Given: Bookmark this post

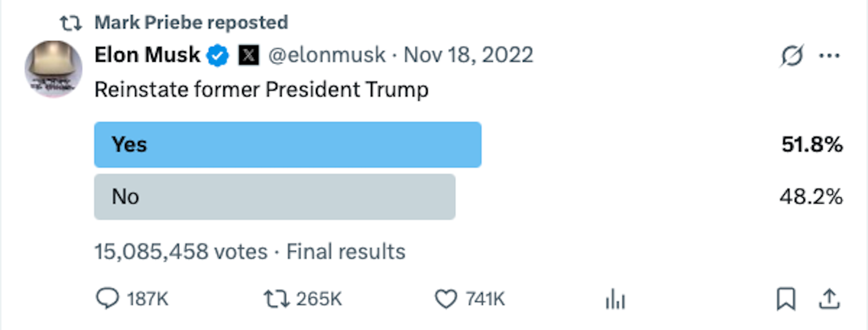Looking at the screenshot, I should [786, 299].
